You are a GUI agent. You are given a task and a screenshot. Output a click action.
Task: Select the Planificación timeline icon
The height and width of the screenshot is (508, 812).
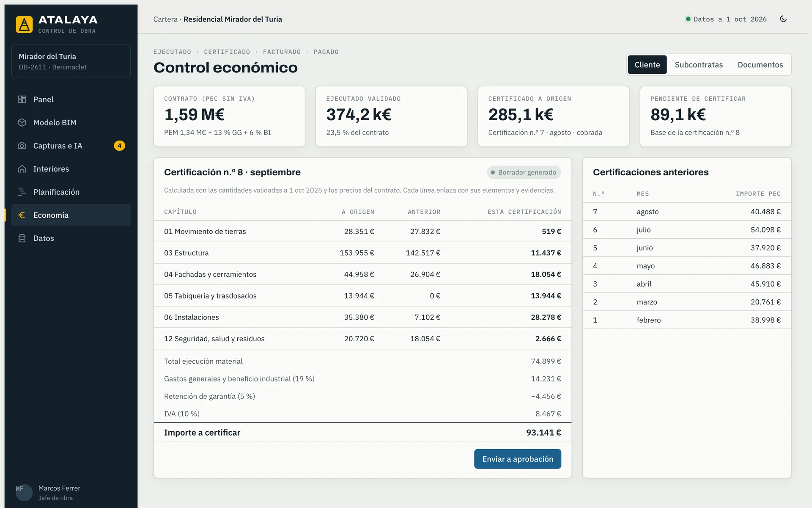click(x=22, y=192)
